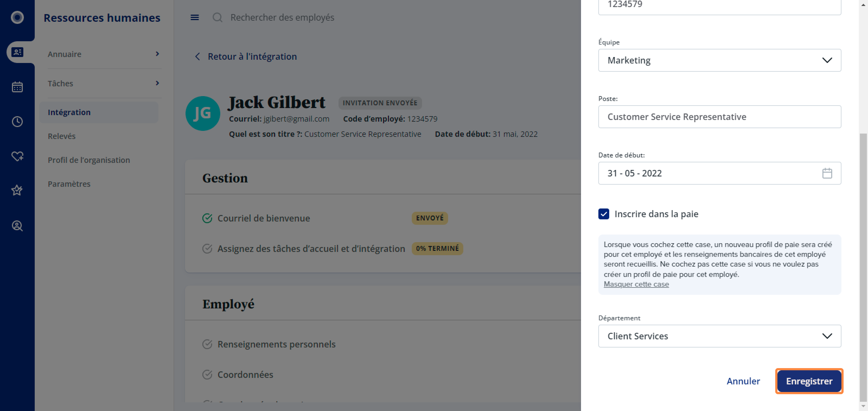The width and height of the screenshot is (868, 411).
Task: Click the Annuler button
Action: pyautogui.click(x=743, y=381)
